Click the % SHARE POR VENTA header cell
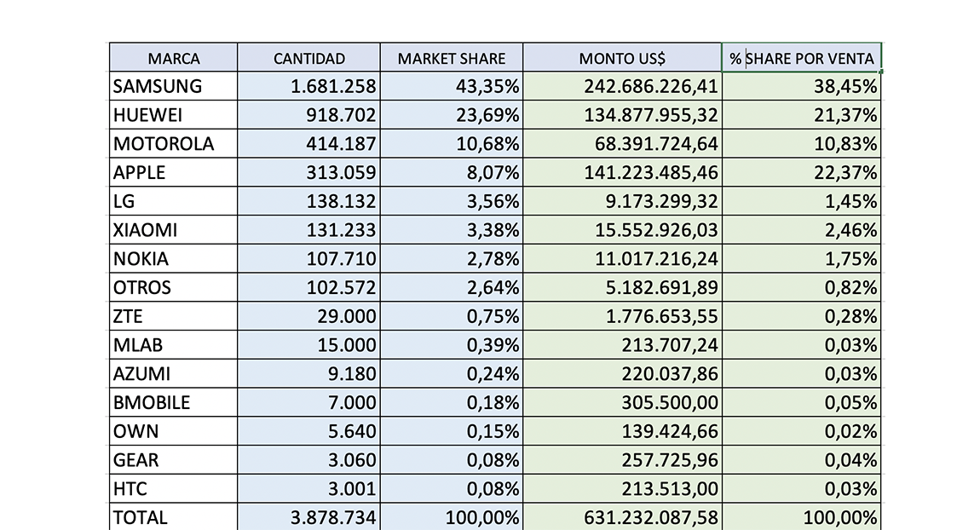The height and width of the screenshot is (530, 980). (x=802, y=57)
